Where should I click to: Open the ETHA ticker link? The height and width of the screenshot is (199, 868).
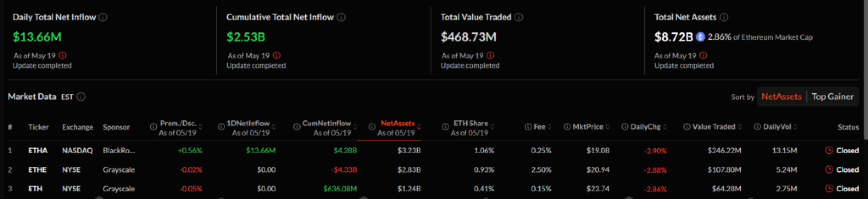pyautogui.click(x=38, y=151)
